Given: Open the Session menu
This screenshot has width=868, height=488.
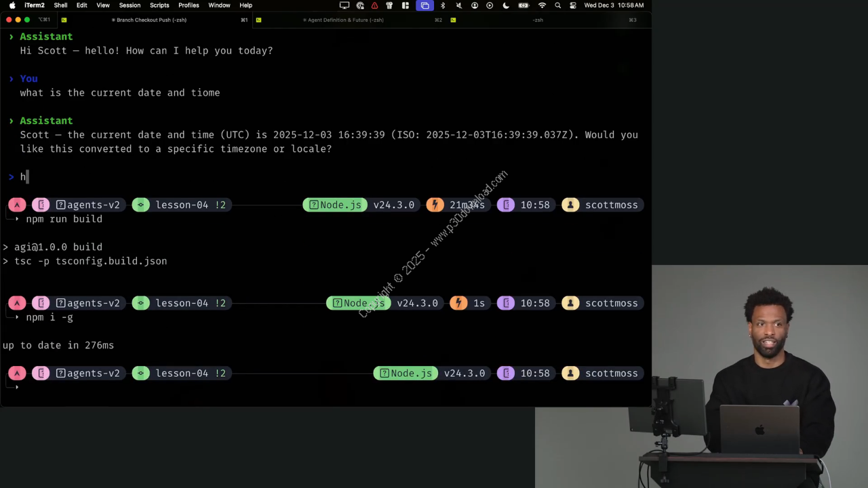Looking at the screenshot, I should [x=130, y=5].
